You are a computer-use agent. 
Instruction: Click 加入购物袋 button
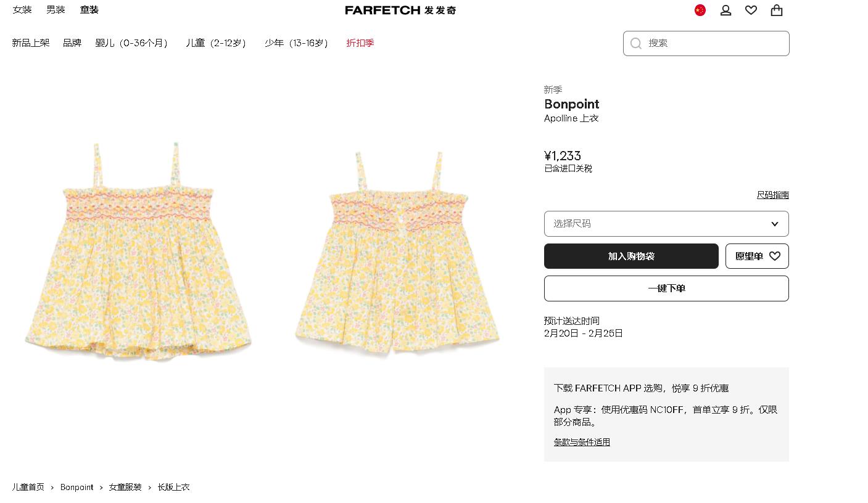click(x=631, y=256)
